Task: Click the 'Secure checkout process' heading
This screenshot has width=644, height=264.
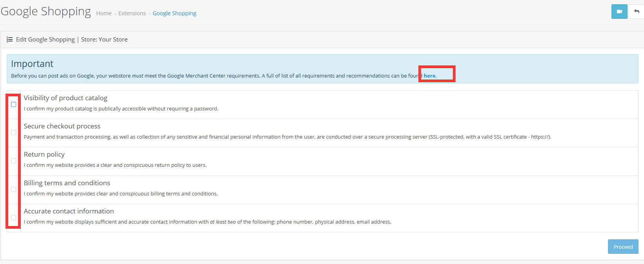Action: [x=62, y=126]
